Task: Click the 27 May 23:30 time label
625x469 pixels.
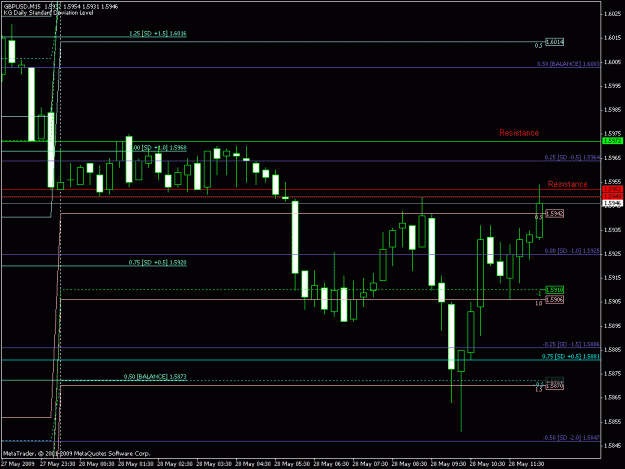Action: (58, 464)
